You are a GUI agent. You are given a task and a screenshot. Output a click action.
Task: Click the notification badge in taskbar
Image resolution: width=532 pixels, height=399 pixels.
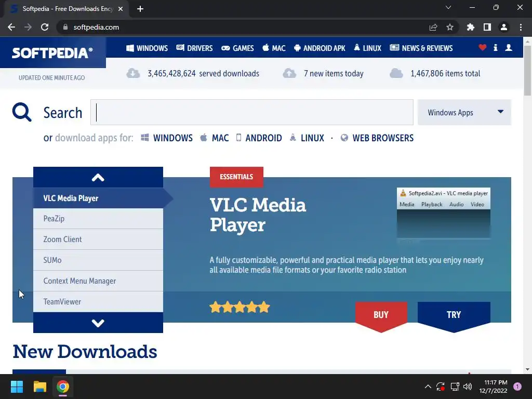point(517,387)
